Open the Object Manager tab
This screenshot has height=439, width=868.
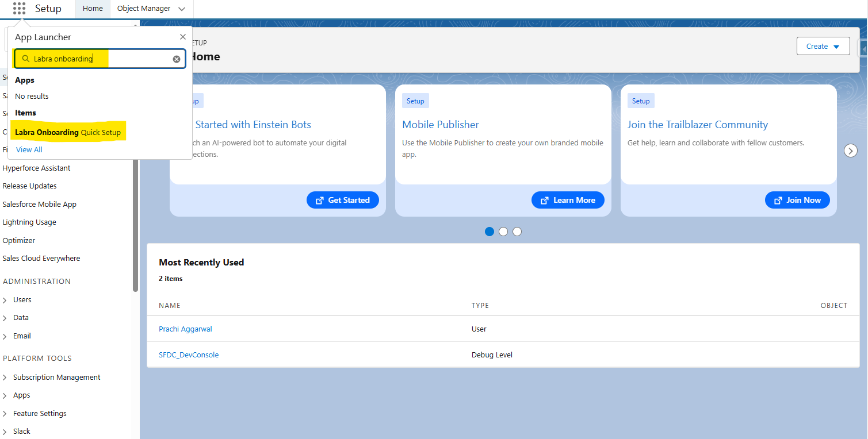point(144,9)
